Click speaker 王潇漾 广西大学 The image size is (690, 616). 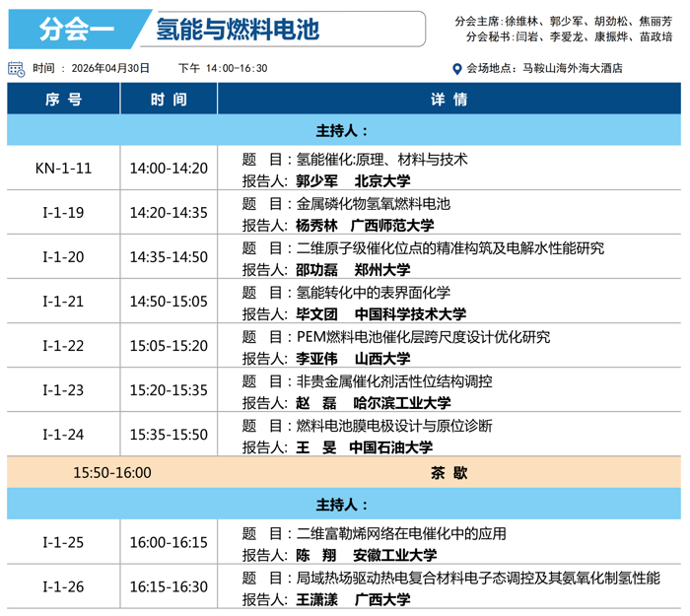coord(353,599)
